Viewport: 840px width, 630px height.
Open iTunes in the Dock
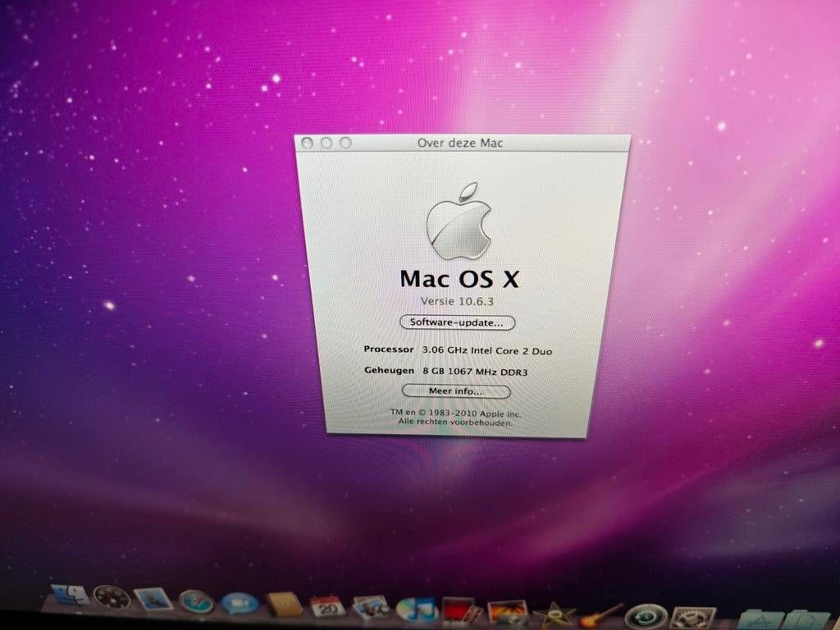click(x=416, y=609)
